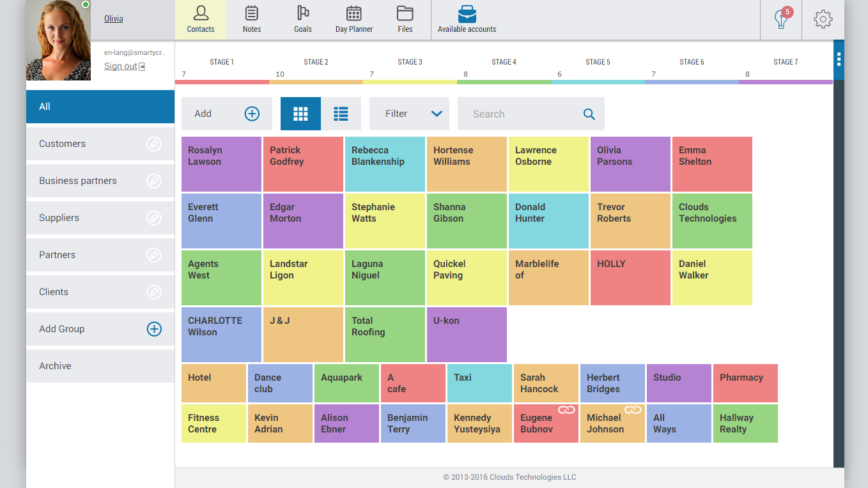The image size is (868, 488).
Task: Open the settings gear
Action: [823, 19]
